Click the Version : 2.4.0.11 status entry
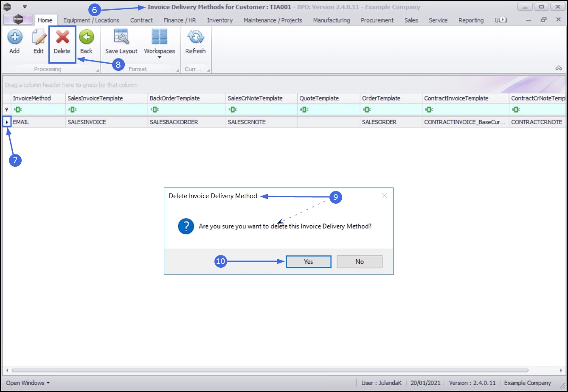This screenshot has height=392, width=568. [473, 383]
